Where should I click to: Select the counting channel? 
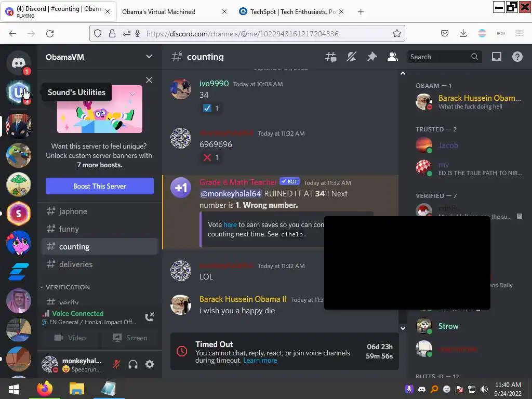click(x=100, y=247)
